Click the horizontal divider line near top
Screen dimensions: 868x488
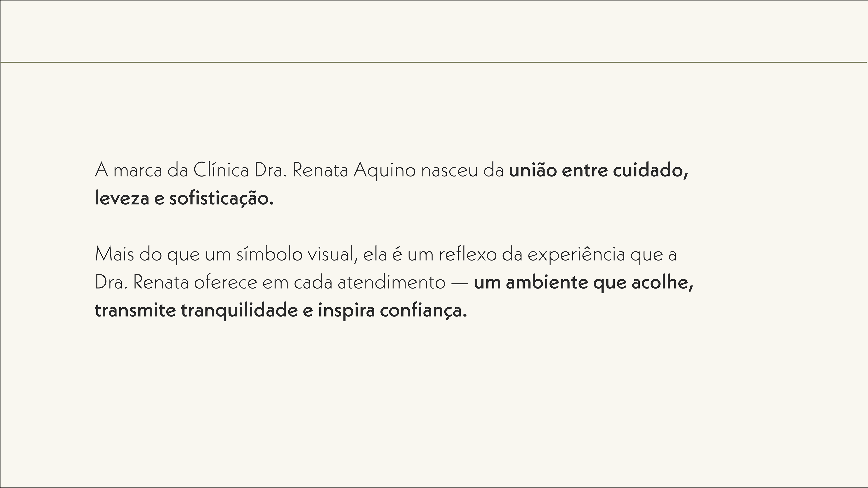pyautogui.click(x=434, y=62)
